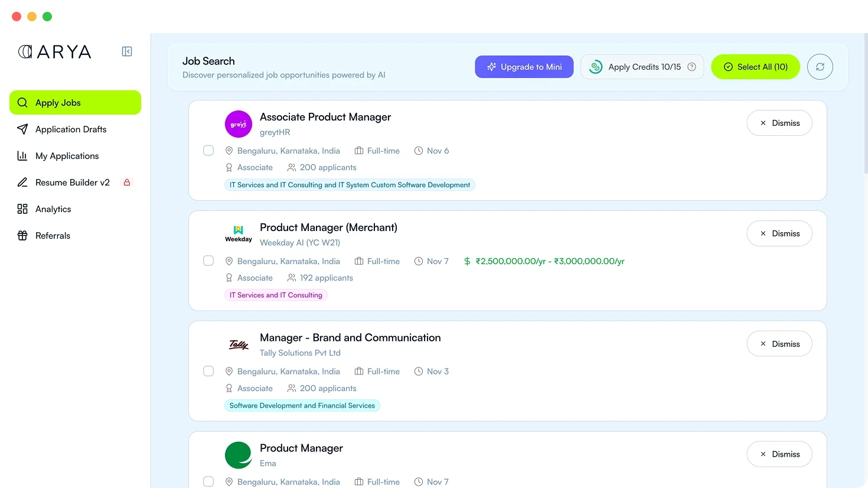Dismiss the Ema Product Manager job
This screenshot has height=488, width=868.
click(779, 454)
